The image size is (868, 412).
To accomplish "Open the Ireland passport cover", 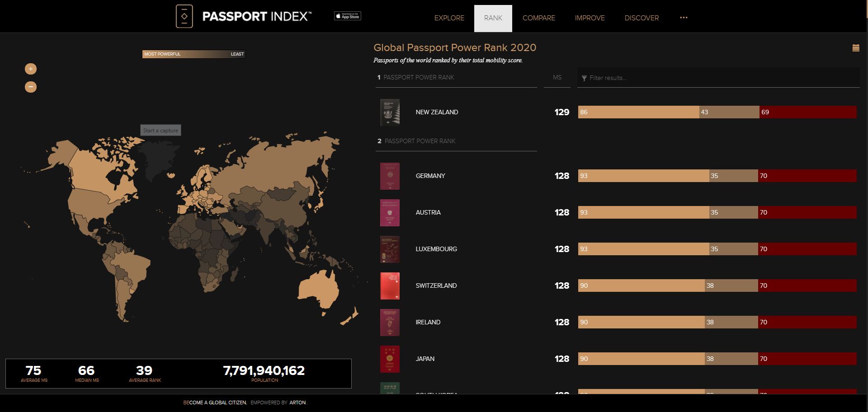I will (390, 322).
